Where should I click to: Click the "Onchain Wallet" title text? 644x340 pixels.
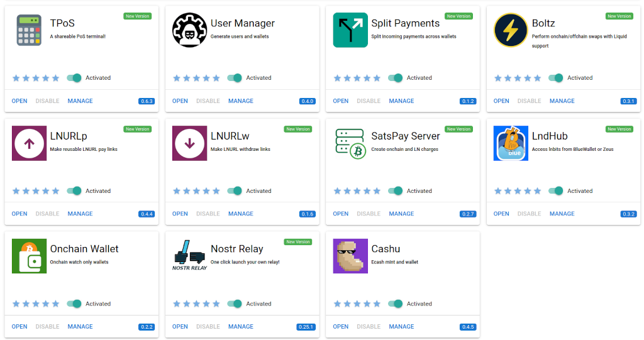(x=84, y=249)
